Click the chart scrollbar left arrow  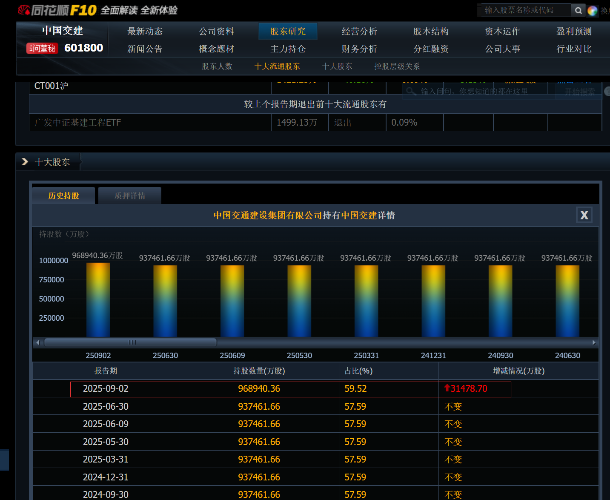click(x=38, y=342)
